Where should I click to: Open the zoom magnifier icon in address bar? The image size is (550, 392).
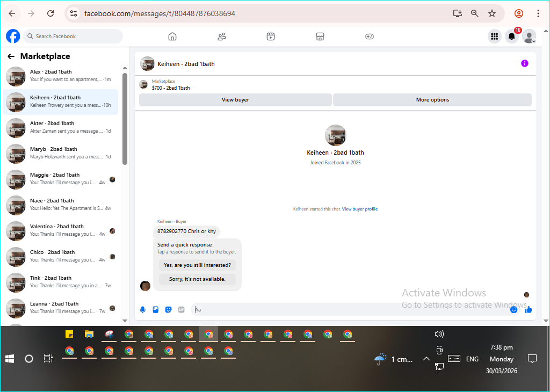475,13
